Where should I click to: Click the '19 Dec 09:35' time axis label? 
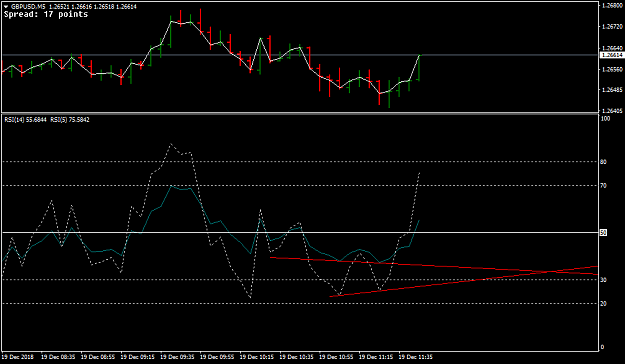177,357
